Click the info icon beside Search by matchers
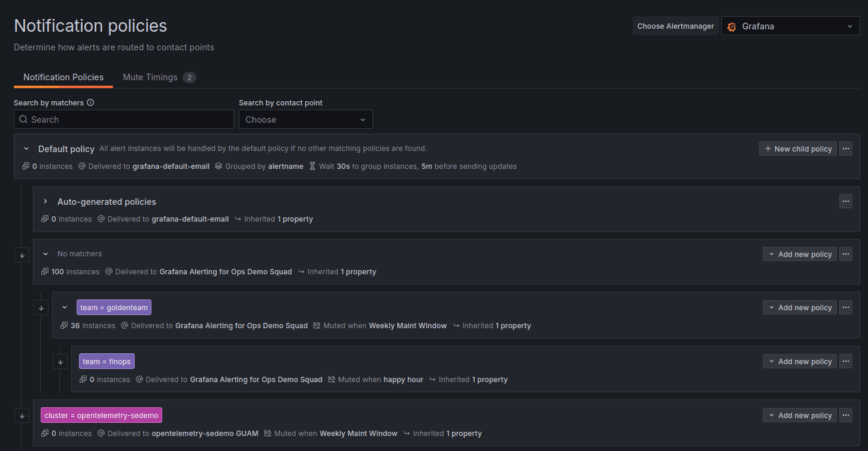 click(90, 102)
